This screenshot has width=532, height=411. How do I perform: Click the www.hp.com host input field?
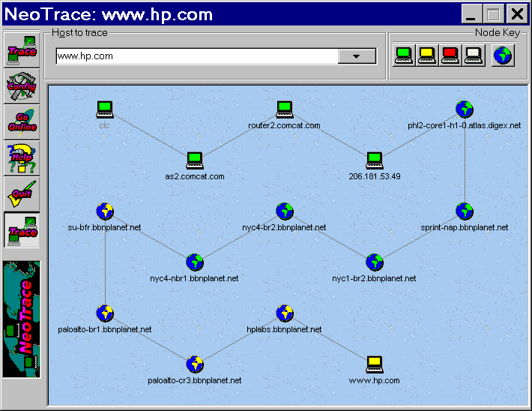(197, 56)
